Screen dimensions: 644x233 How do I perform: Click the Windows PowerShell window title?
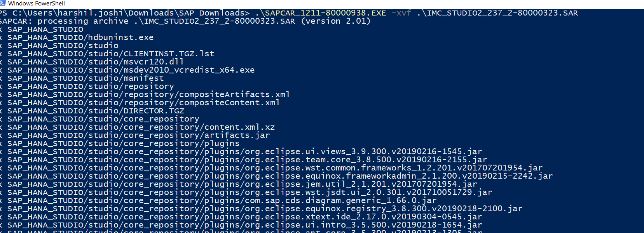click(x=37, y=3)
